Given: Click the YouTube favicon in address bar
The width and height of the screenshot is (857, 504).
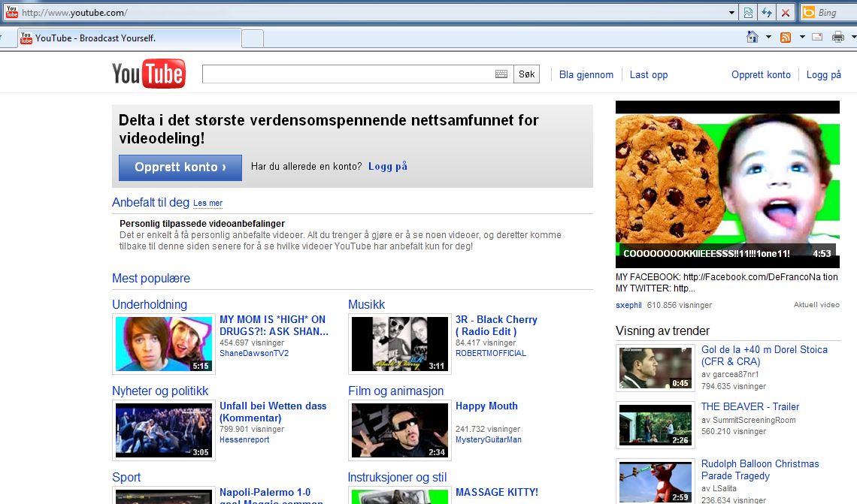Looking at the screenshot, I should click(12, 13).
